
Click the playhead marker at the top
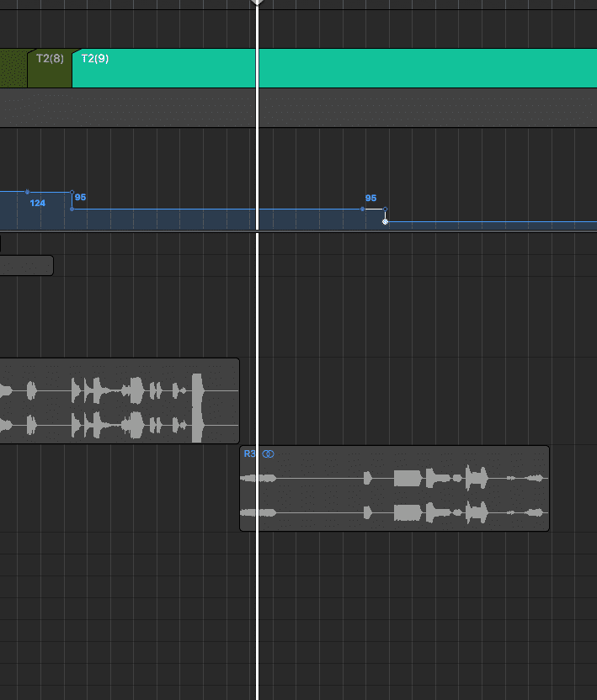pyautogui.click(x=257, y=3)
